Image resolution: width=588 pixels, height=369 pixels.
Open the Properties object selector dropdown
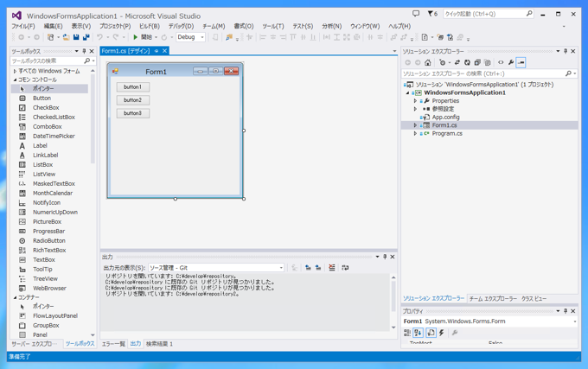click(x=574, y=321)
